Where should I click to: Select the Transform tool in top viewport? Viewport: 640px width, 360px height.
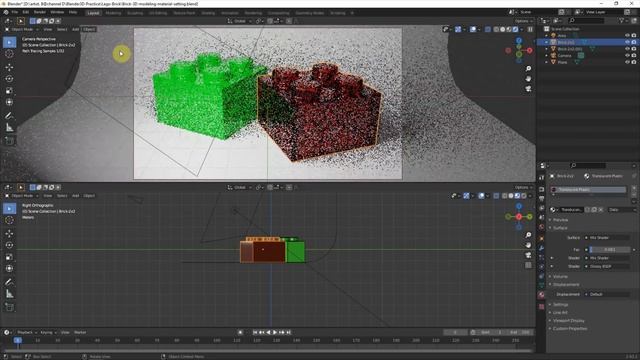9,102
